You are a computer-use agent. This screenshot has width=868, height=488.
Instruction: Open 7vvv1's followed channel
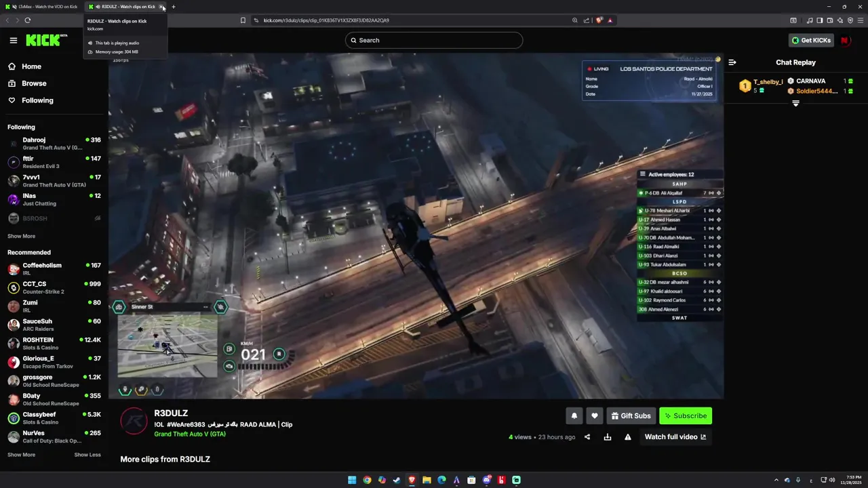(54, 181)
